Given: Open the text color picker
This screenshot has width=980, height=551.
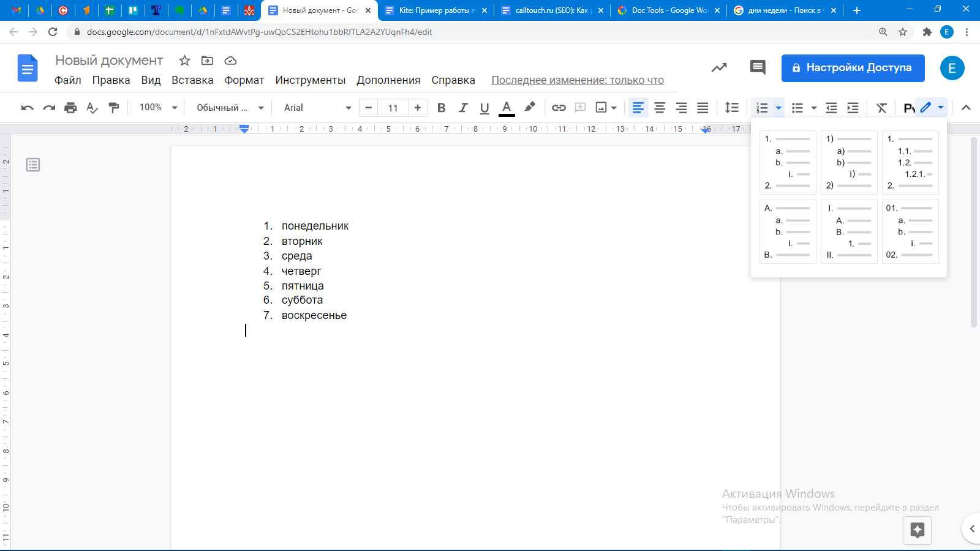Looking at the screenshot, I should [x=507, y=108].
